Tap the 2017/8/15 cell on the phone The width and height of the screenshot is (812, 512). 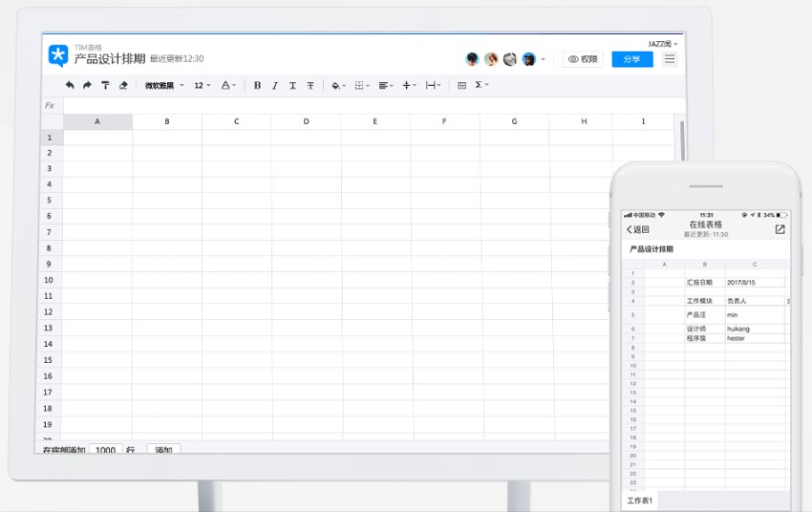point(755,283)
